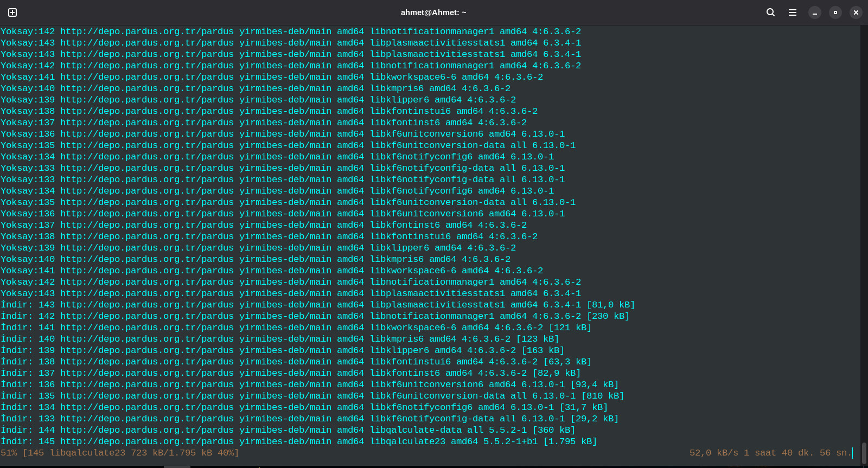Click the [810 kB] size on İndir: 135 line

[602, 396]
